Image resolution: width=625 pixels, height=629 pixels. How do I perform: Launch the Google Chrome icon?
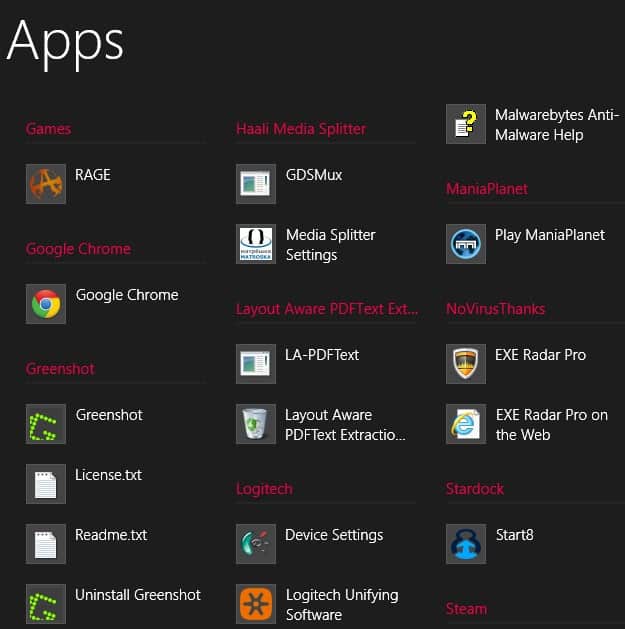[x=46, y=304]
